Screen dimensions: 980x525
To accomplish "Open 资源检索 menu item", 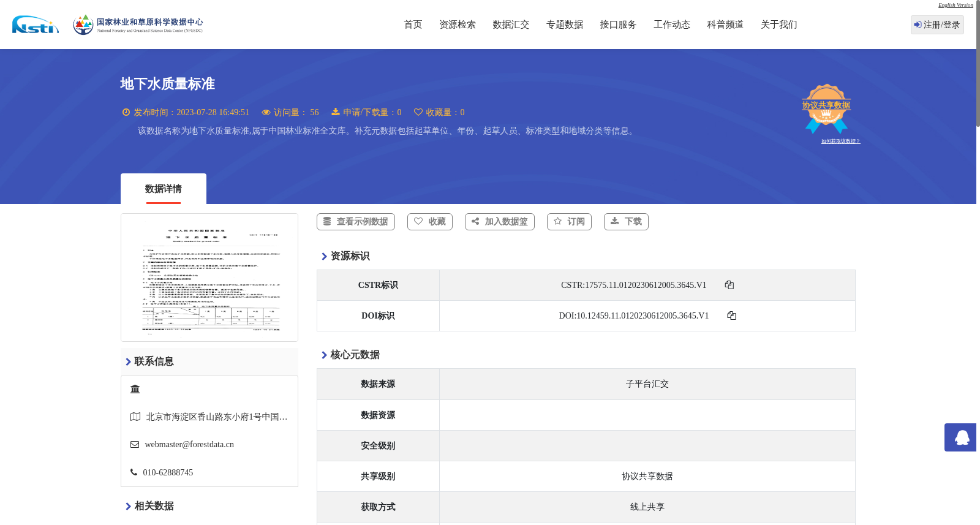I will [x=458, y=25].
